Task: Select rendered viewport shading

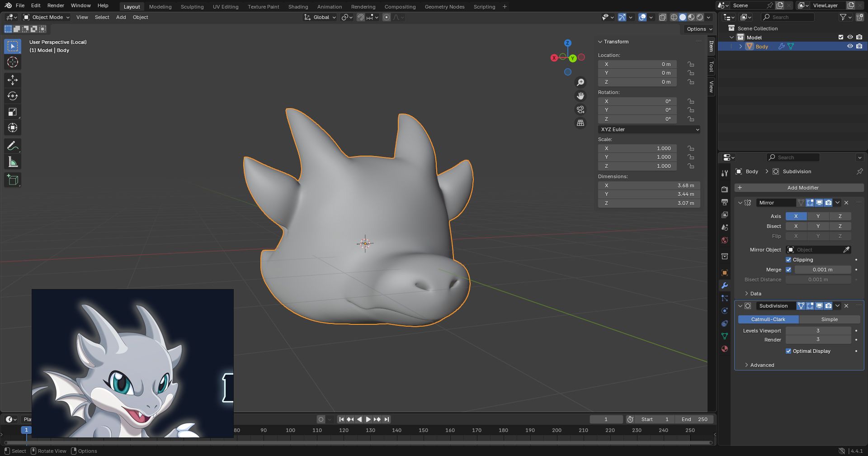Action: pyautogui.click(x=700, y=17)
